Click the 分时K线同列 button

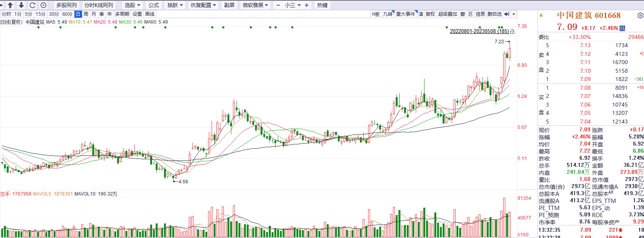pyautogui.click(x=99, y=5)
